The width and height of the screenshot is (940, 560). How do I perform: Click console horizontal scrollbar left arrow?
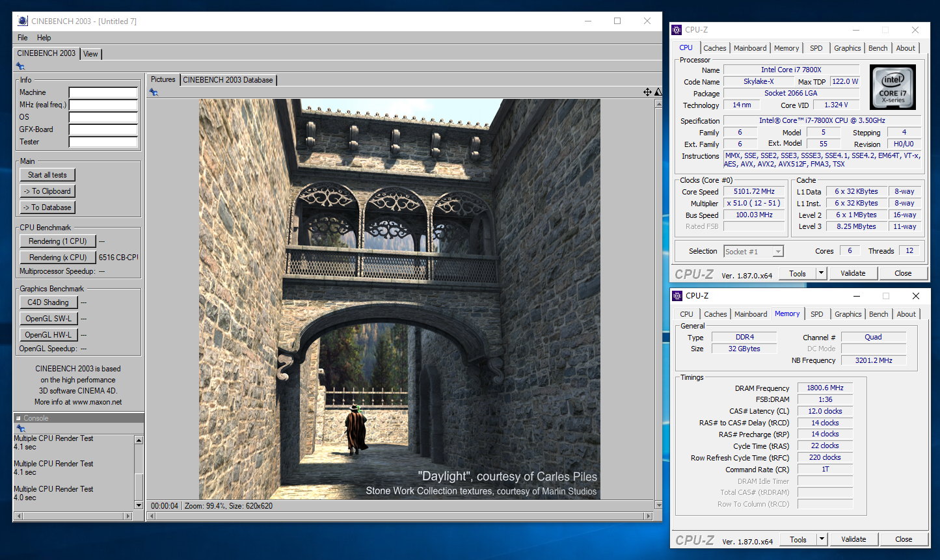pos(18,516)
